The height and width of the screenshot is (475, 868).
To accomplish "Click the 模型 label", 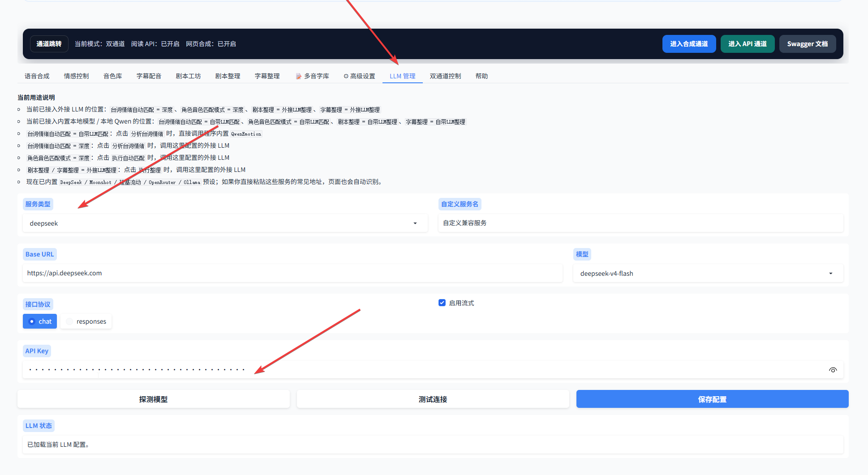I will 582,254.
